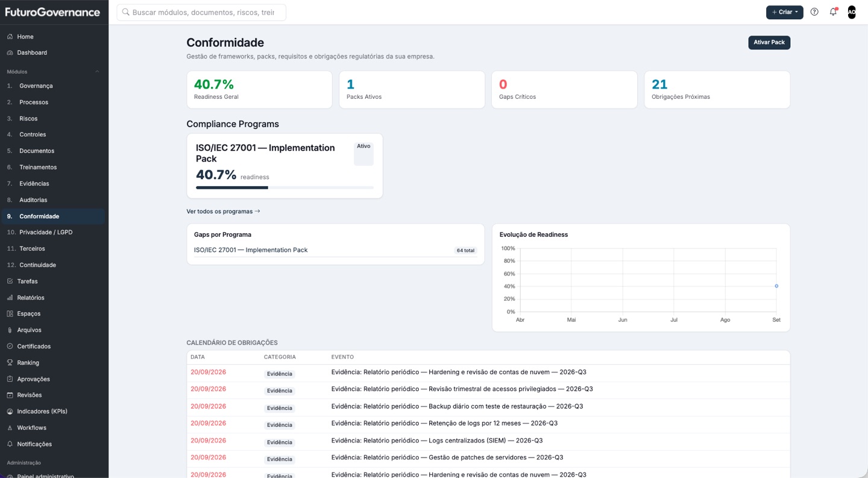The width and height of the screenshot is (868, 478).
Task: Open the Gaps Críticos 0 card
Action: coord(564,90)
